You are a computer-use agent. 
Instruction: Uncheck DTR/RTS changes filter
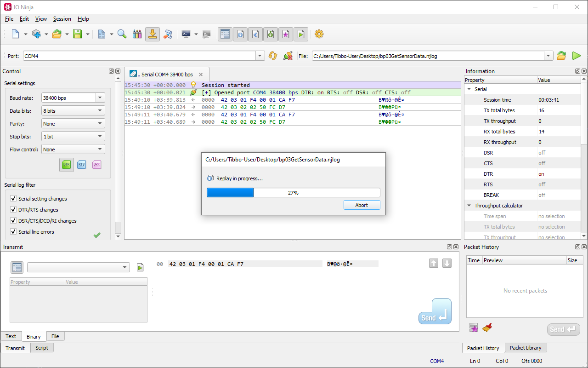pyautogui.click(x=13, y=210)
